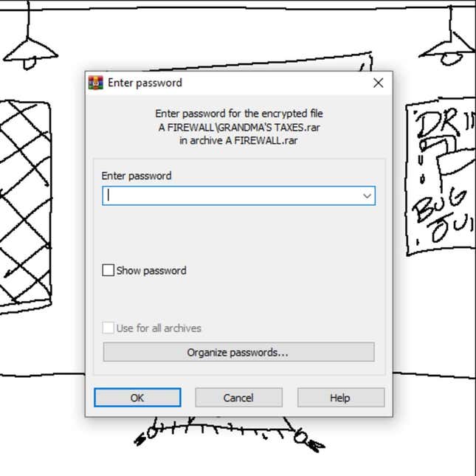The height and width of the screenshot is (476, 476).
Task: Open Organize passwords dialog
Action: click(x=238, y=352)
